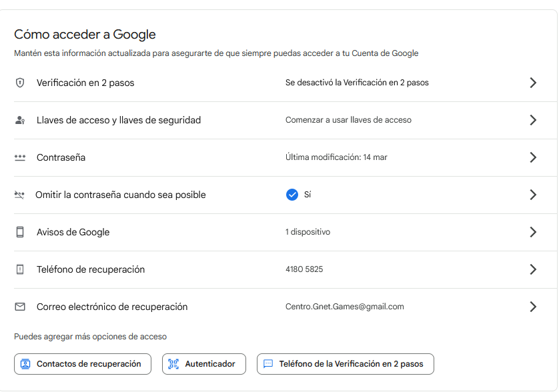Click the recovery phone number 4180 5825
This screenshot has height=392, width=559.
click(304, 269)
